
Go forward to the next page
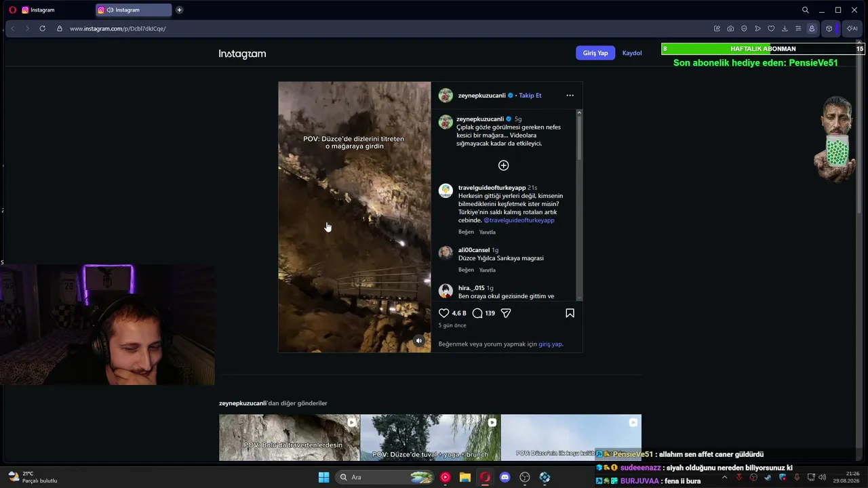(27, 28)
